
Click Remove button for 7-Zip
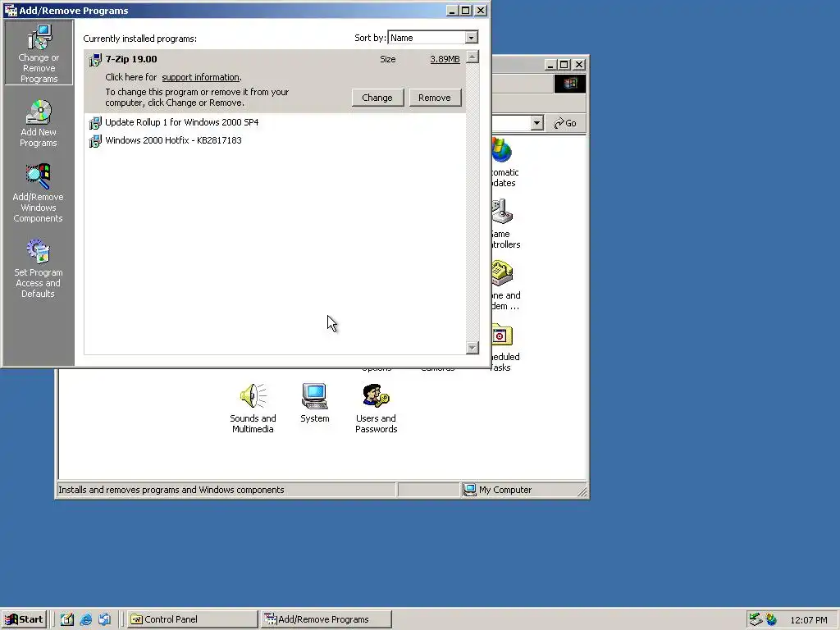[x=435, y=98]
